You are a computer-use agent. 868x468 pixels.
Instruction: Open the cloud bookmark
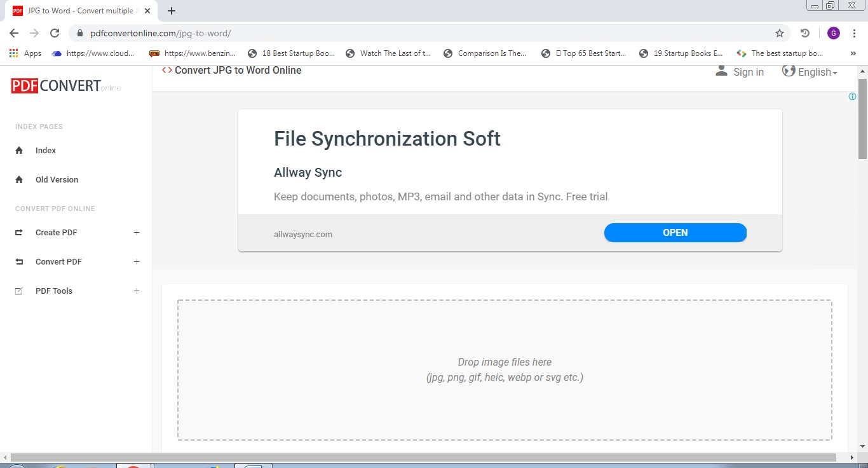click(x=94, y=53)
